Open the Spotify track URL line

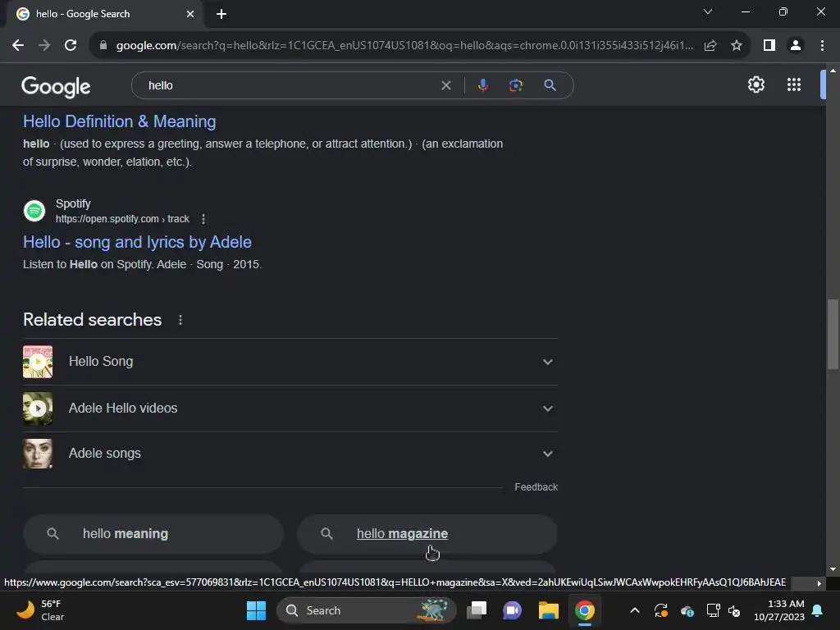pos(122,218)
